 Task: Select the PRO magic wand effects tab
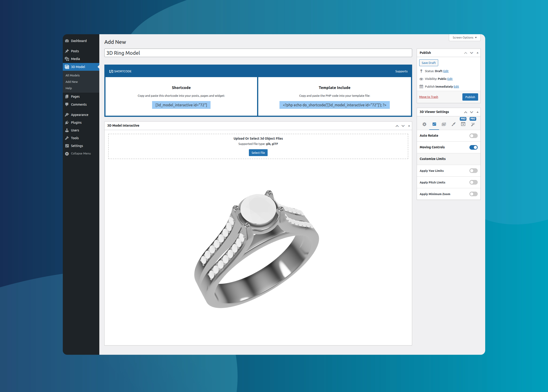pyautogui.click(x=473, y=124)
